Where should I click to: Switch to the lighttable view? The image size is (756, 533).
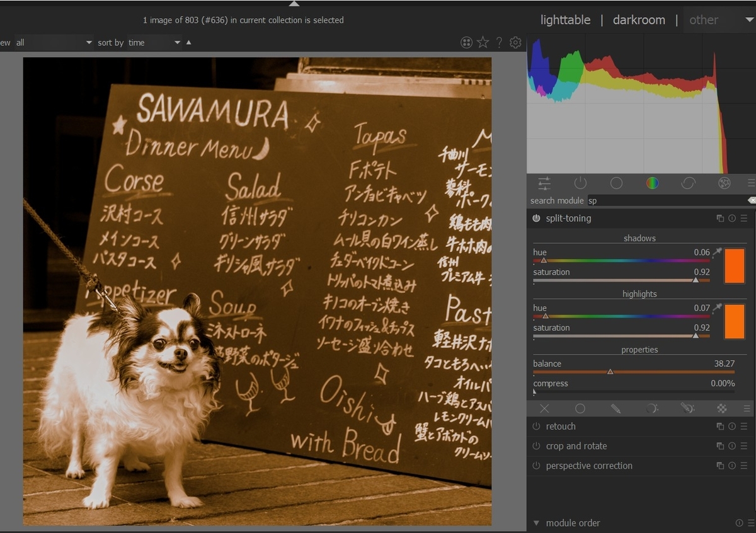(x=565, y=20)
